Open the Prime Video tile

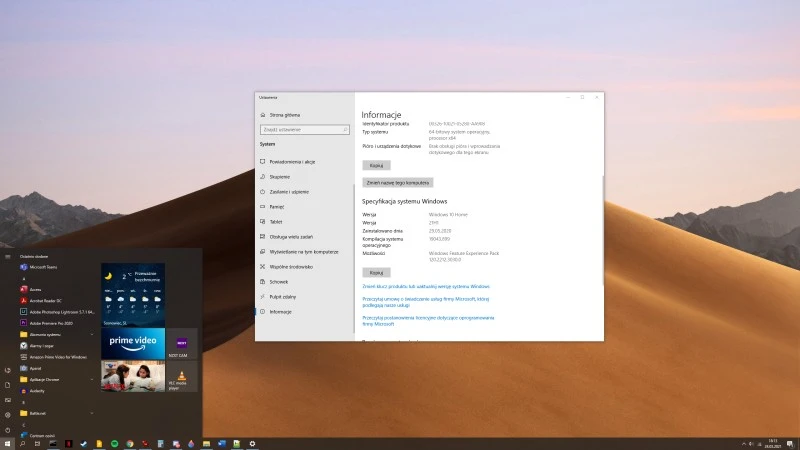point(133,343)
